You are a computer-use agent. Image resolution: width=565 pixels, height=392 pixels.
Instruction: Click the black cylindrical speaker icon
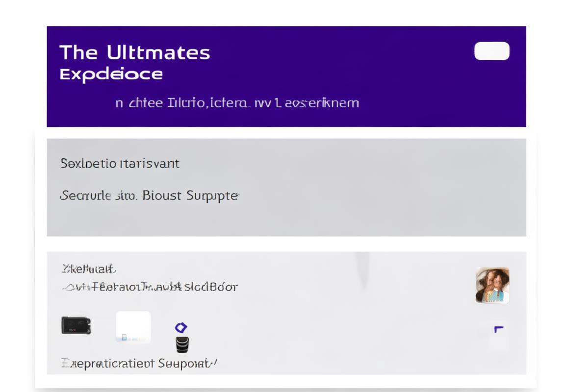point(182,344)
